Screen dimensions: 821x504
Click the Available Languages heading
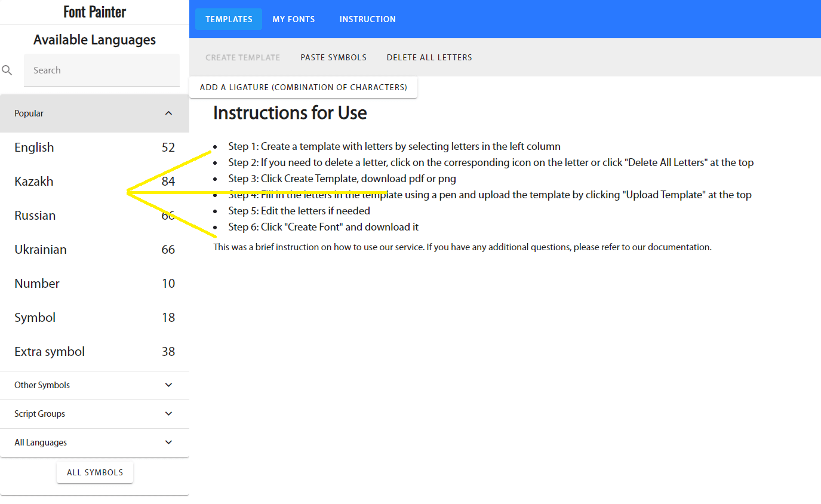pyautogui.click(x=95, y=40)
